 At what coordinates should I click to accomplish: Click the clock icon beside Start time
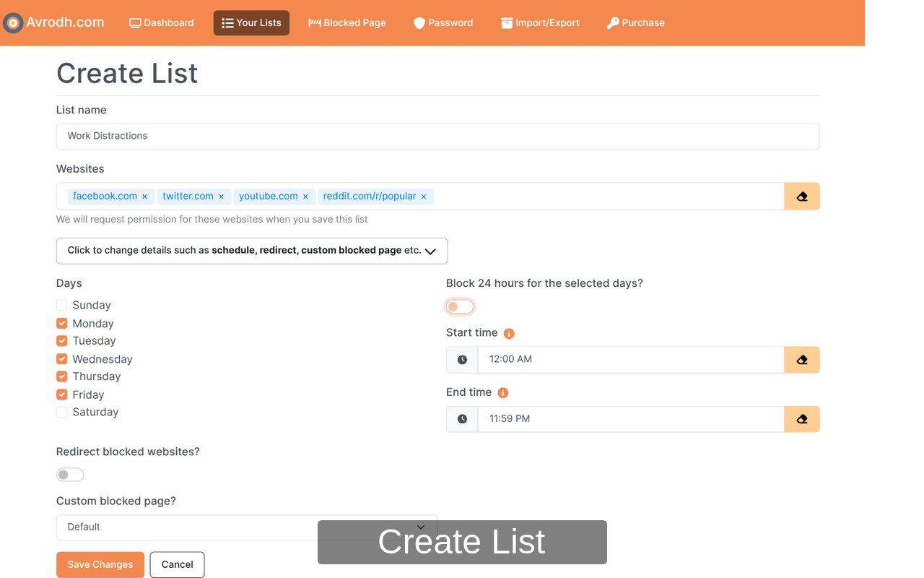click(x=462, y=359)
